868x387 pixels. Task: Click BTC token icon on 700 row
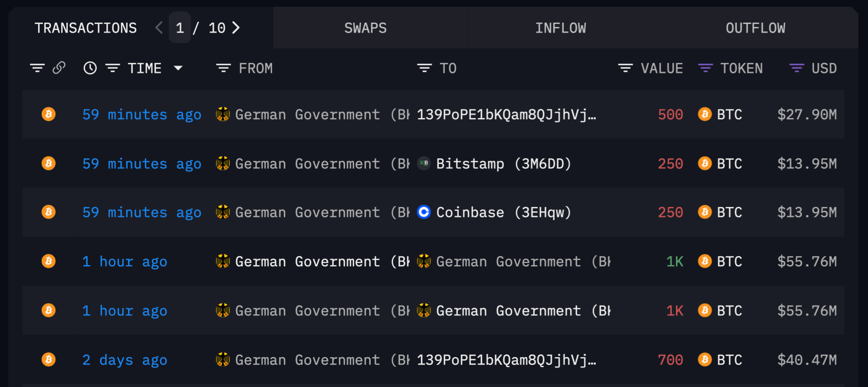(x=704, y=360)
